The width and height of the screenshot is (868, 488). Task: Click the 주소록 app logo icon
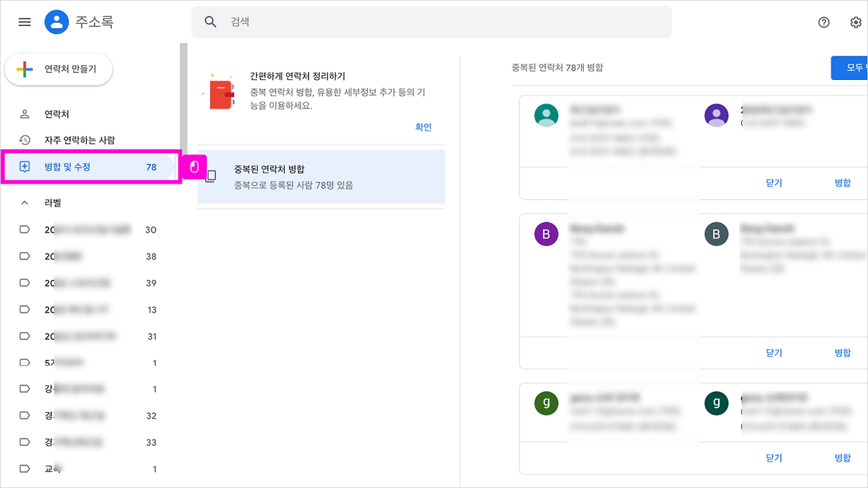[57, 22]
